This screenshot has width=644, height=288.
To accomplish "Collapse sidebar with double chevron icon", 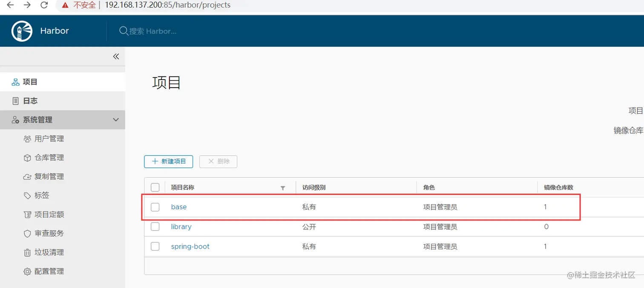I will 116,57.
